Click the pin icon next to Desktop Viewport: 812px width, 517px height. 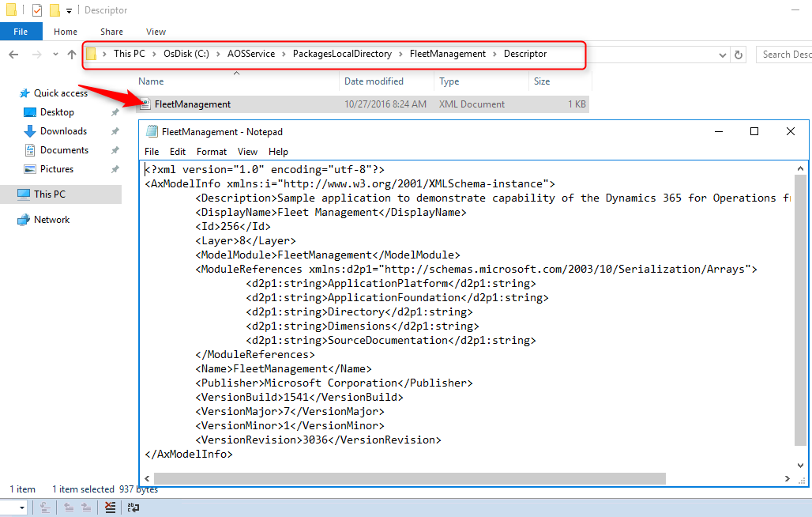click(115, 112)
